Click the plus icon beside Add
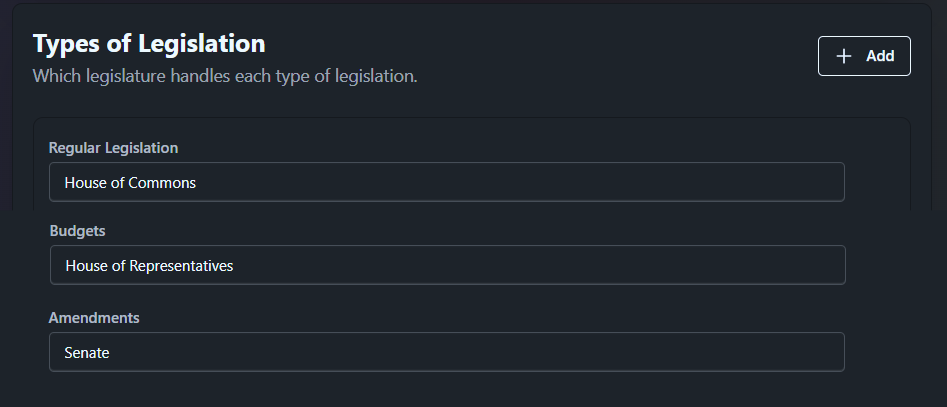Screen dimensions: 947x407 (x=843, y=56)
